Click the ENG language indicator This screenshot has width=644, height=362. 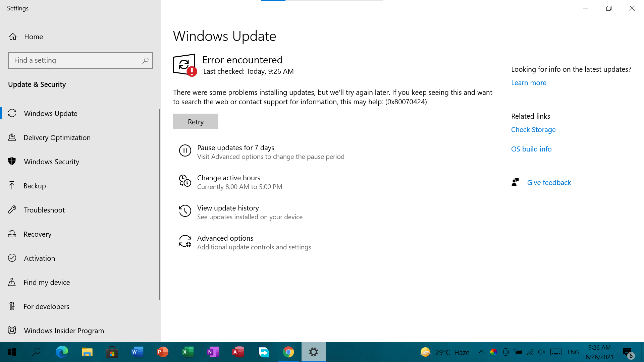pos(573,352)
